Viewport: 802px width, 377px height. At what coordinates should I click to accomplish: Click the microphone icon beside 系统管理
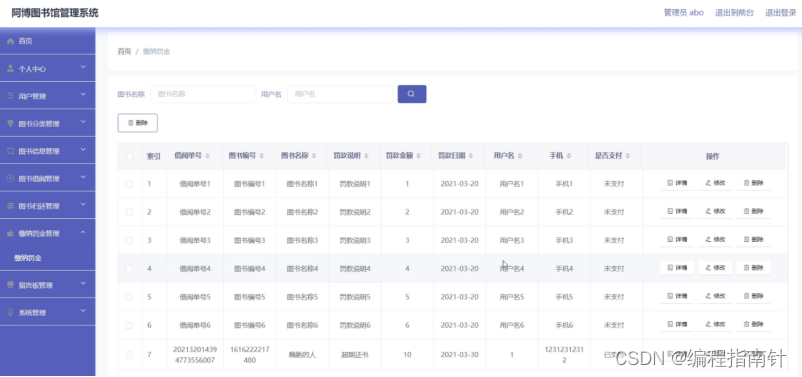point(10,312)
